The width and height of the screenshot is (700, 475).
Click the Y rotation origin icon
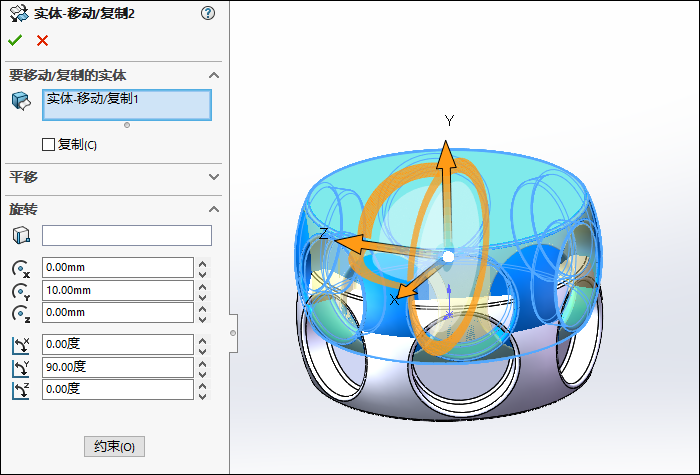pos(21,292)
